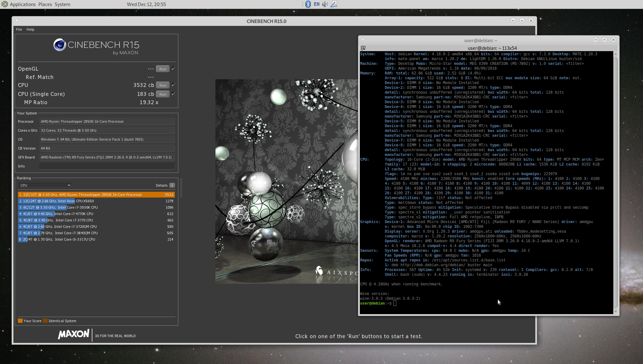Maximize the user@debian terminal window
Image resolution: width=643 pixels, height=364 pixels.
tap(604, 40)
